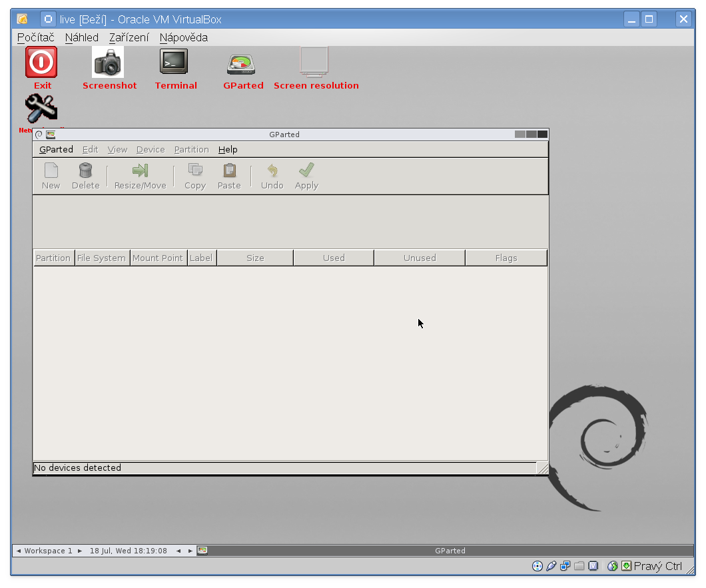Click the framed square icon before 'live'

[x=48, y=19]
